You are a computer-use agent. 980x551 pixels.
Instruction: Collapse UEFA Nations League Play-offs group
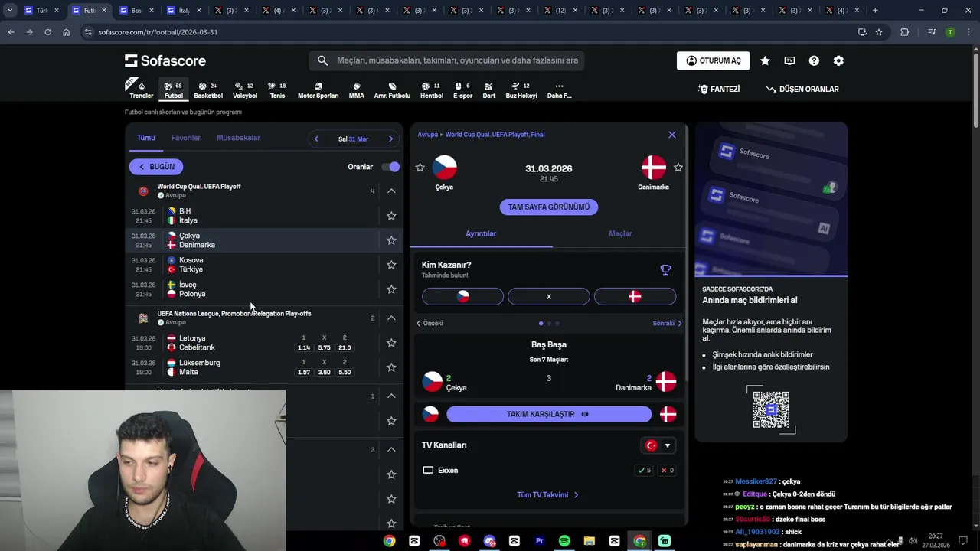(391, 318)
